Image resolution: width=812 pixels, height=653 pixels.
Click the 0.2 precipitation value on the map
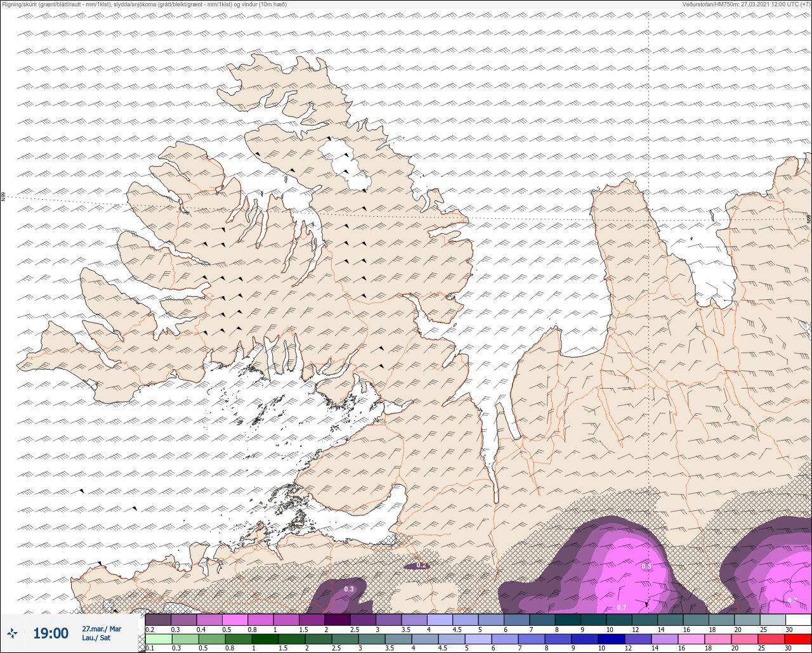pyautogui.click(x=421, y=565)
